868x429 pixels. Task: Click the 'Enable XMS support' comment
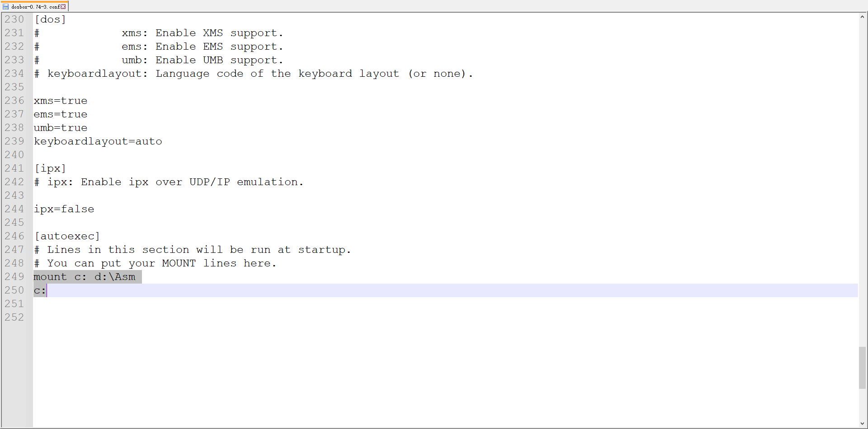159,33
